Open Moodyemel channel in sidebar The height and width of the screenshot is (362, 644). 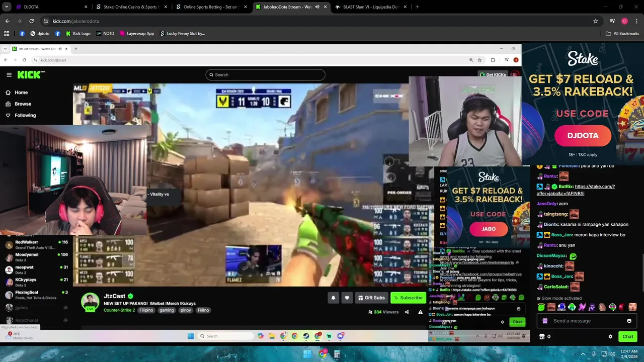click(36, 257)
